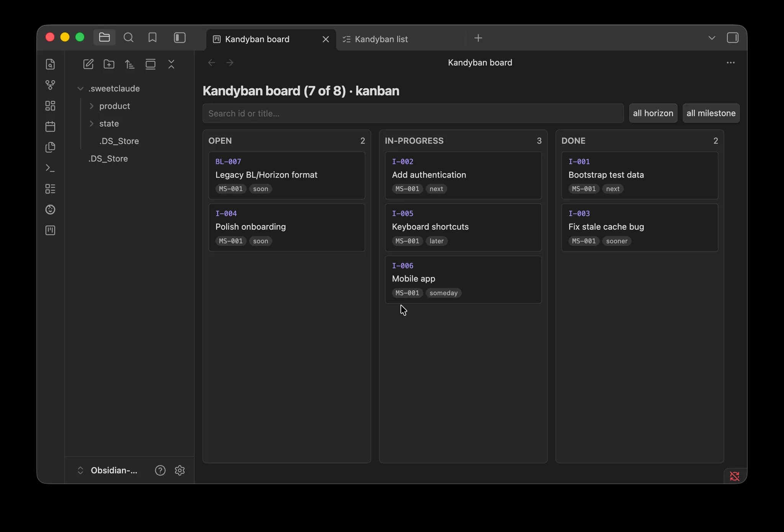
Task: Open the bookmarks panel icon
Action: pyautogui.click(x=152, y=38)
